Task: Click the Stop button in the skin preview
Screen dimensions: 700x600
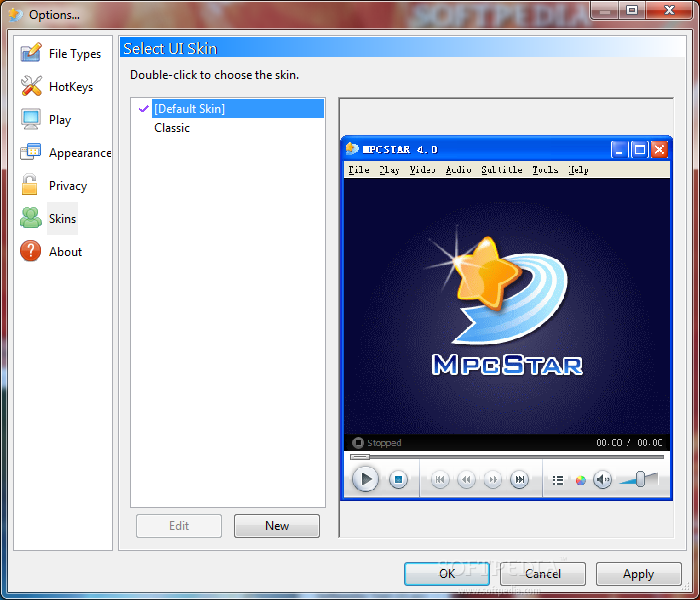Action: [398, 479]
